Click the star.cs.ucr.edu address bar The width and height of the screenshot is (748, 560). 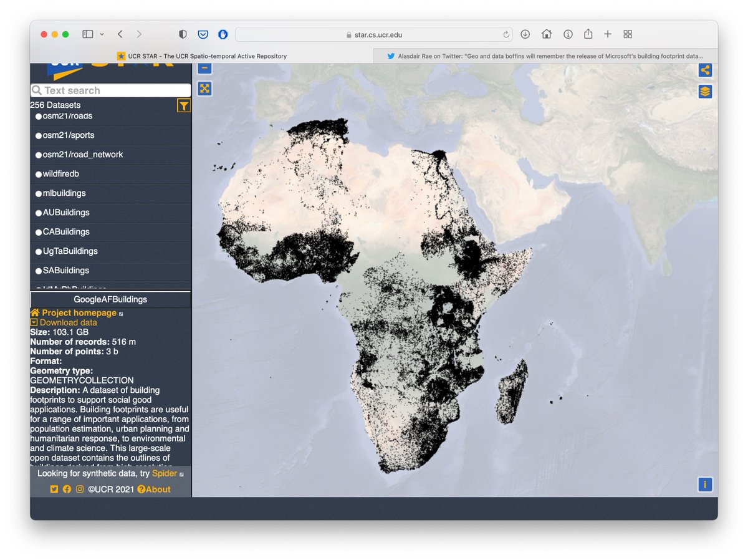(x=374, y=35)
